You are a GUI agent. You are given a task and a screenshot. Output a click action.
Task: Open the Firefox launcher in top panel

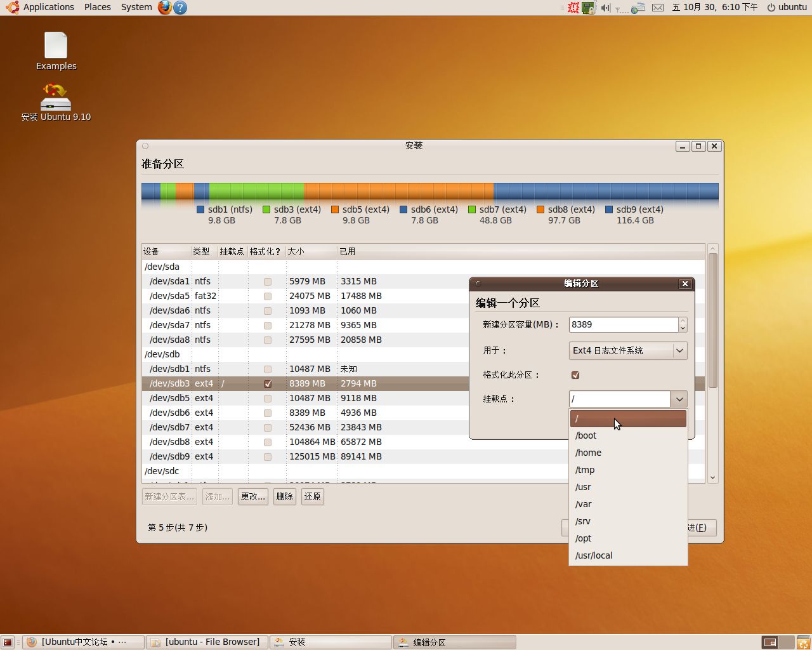[165, 8]
